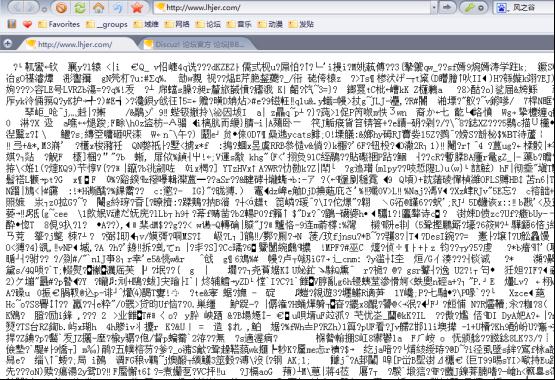This screenshot has width=555, height=380.
Task: Add page to favorites with the star icon
Action: (137, 7)
